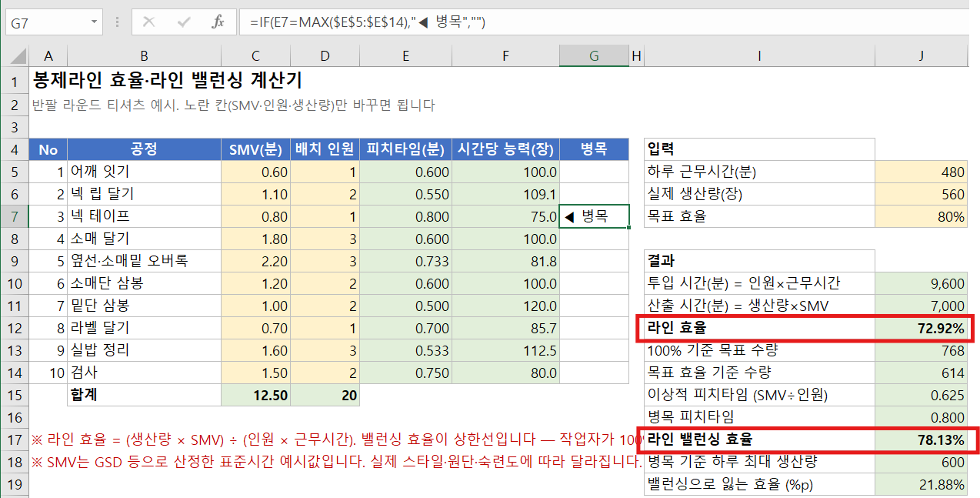Image resolution: width=980 pixels, height=498 pixels.
Task: Click the 어깨 잇기 process cell
Action: [145, 172]
